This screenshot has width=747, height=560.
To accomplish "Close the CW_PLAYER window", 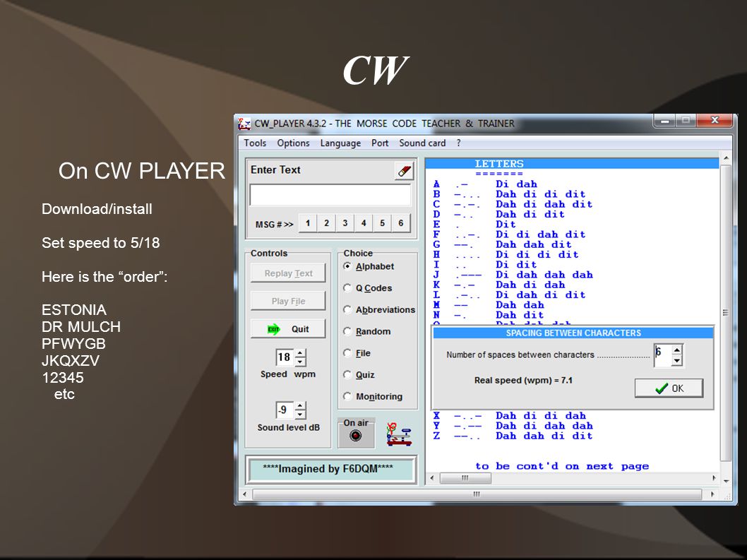I will 714,121.
